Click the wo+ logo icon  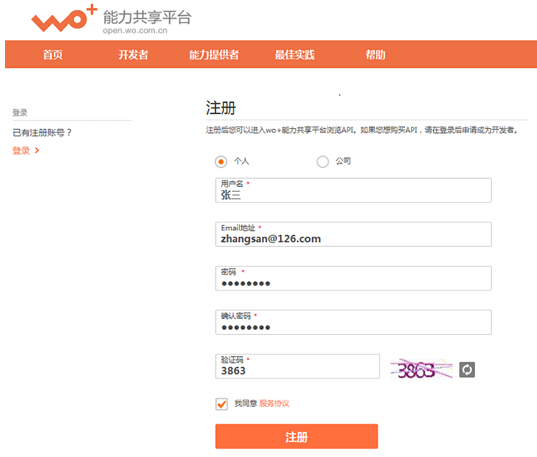point(64,19)
